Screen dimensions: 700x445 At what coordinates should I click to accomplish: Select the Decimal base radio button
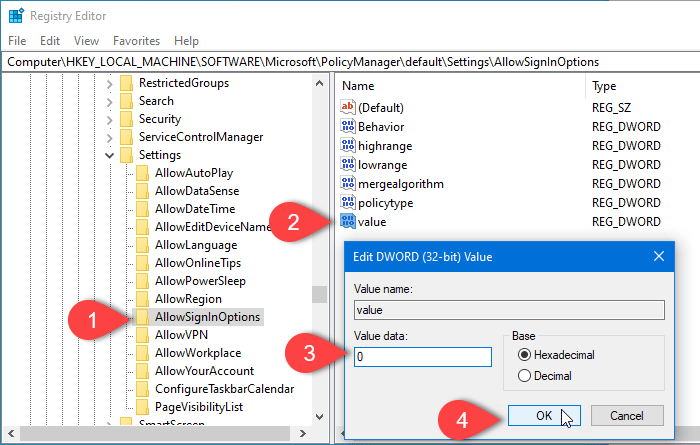coord(524,376)
